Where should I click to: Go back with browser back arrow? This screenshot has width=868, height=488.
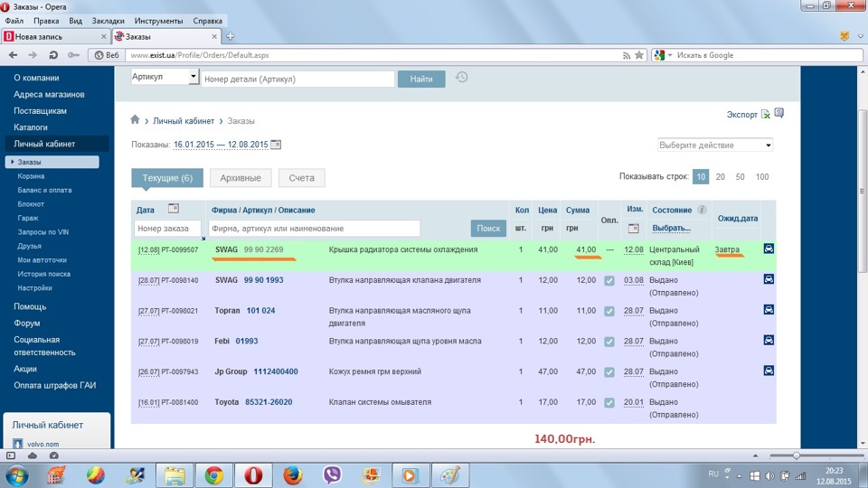[14, 55]
